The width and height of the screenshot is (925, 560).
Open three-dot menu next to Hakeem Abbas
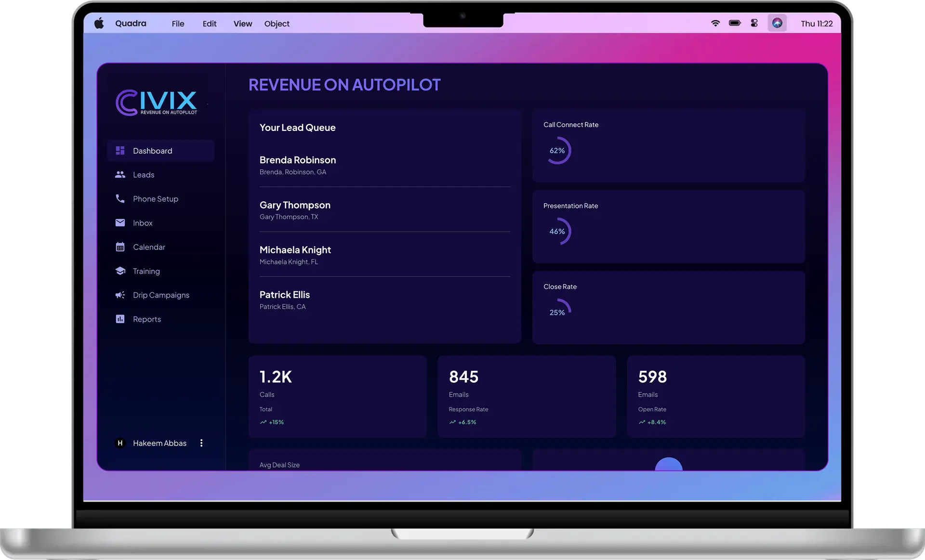201,443
